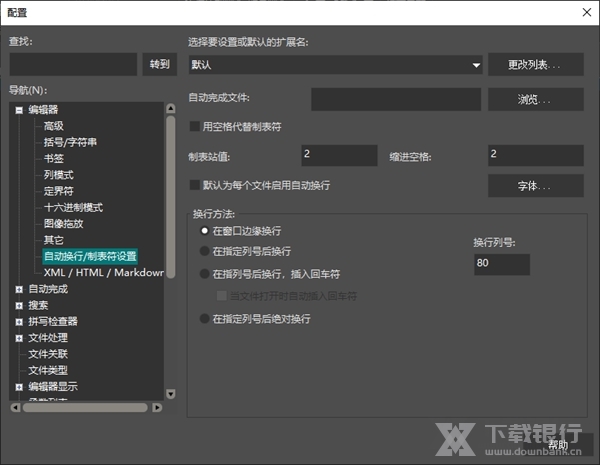Image resolution: width=600 pixels, height=465 pixels.
Task: Click navigation tree scroll up arrow
Action: (x=171, y=109)
